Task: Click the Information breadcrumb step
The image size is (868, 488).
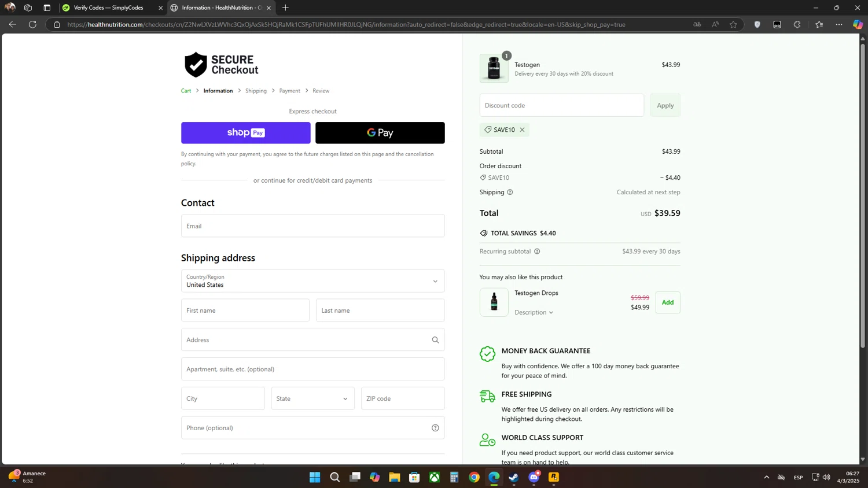Action: pyautogui.click(x=218, y=91)
